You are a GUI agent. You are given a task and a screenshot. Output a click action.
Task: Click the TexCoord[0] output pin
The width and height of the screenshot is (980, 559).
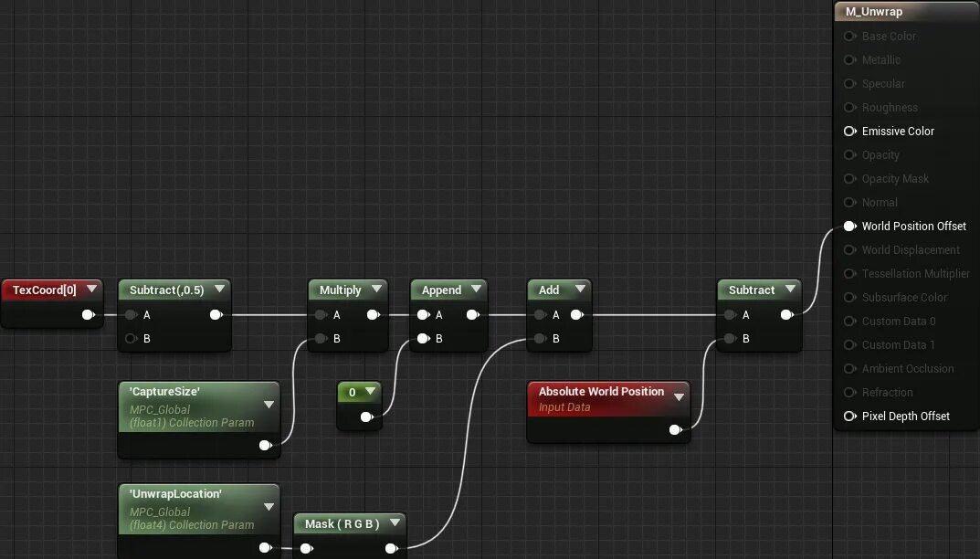click(88, 314)
